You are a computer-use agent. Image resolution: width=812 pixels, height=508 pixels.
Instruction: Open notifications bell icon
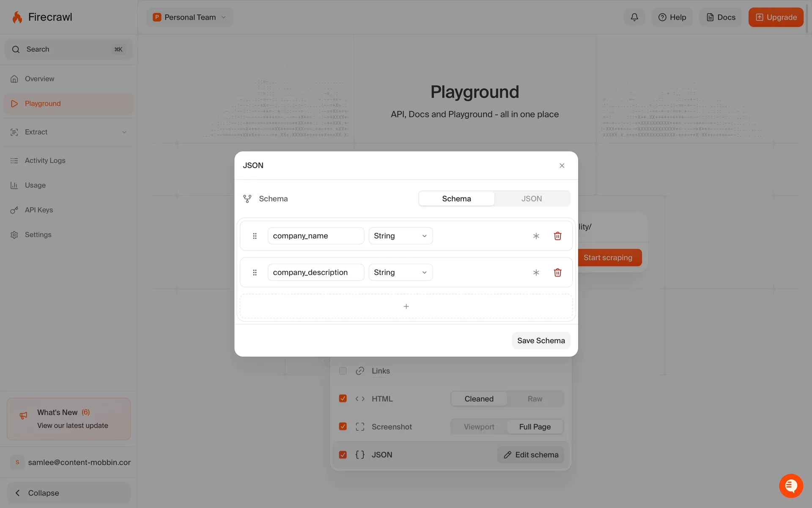[634, 17]
